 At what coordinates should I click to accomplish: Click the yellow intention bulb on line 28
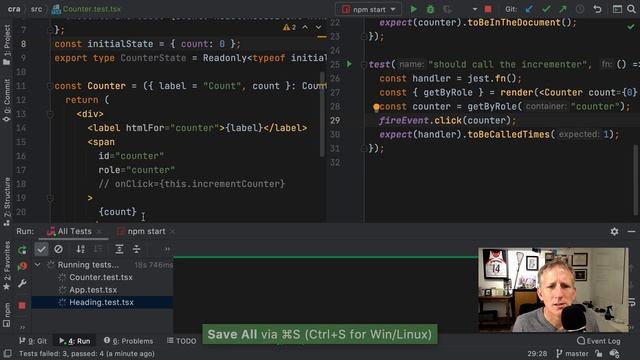[376, 107]
